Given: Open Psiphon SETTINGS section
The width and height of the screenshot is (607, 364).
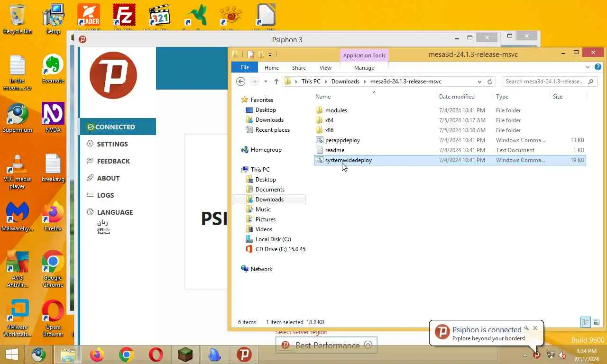Looking at the screenshot, I should coord(112,144).
